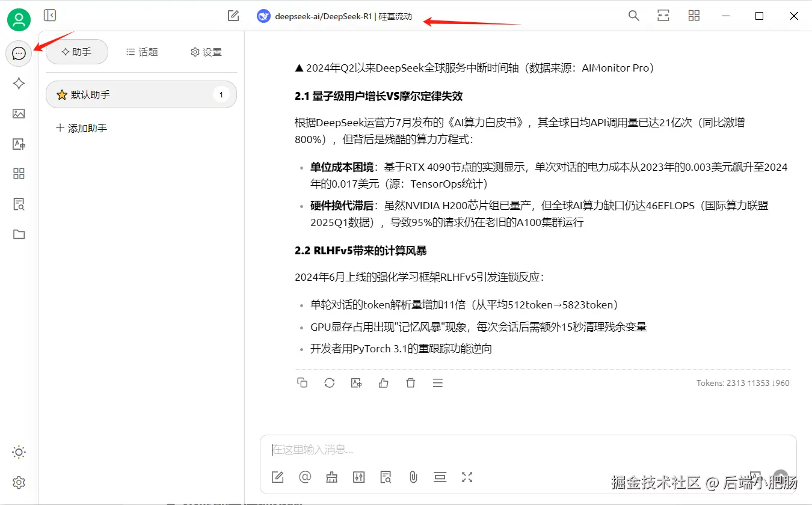Switch to the 助手 tab
Screen dimensions: 812x505
coord(77,52)
